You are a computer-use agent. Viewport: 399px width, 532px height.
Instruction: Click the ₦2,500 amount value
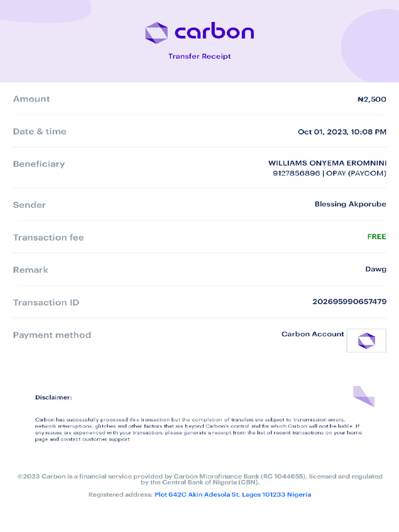pyautogui.click(x=371, y=99)
